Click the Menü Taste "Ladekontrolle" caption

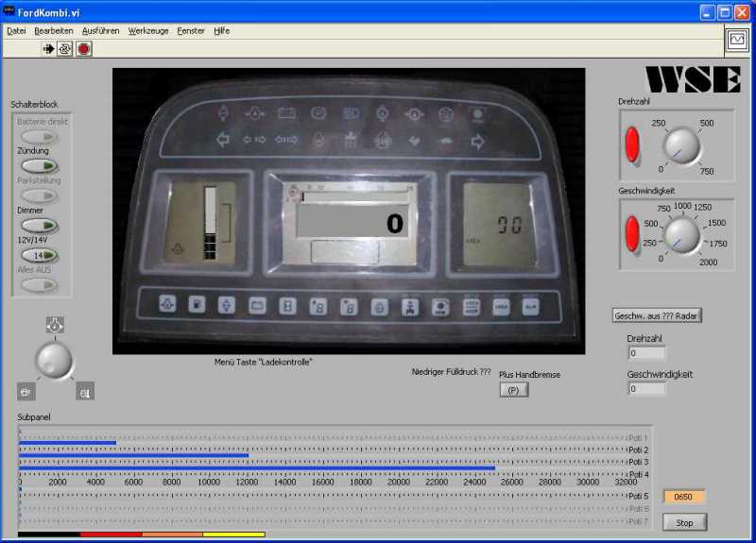(264, 362)
